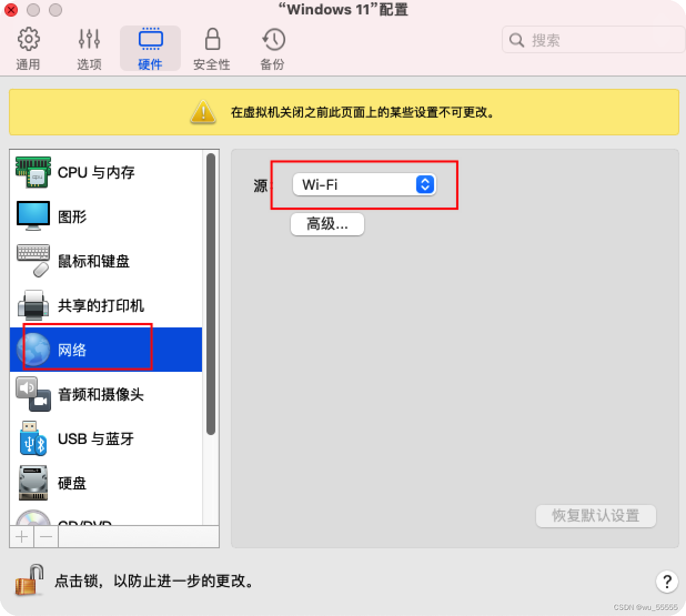Select the 音频和摄像头 speaker icon
The height and width of the screenshot is (616, 686).
[x=33, y=394]
